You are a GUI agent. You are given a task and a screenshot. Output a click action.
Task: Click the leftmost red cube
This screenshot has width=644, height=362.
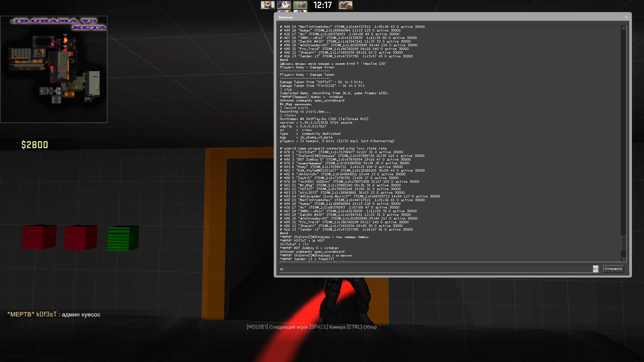pos(39,237)
